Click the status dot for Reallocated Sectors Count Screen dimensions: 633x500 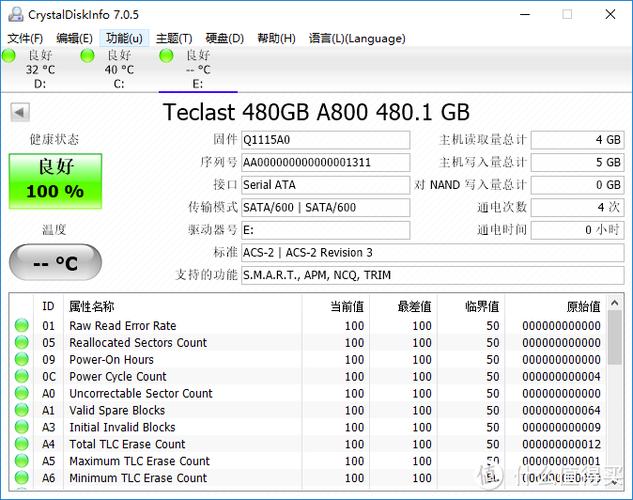tap(21, 343)
